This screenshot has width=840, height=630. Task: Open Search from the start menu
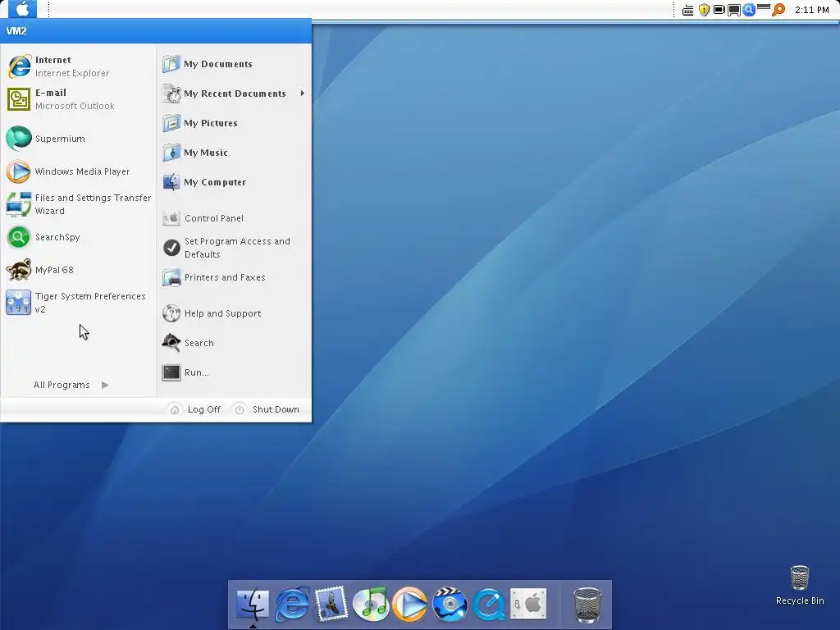click(234, 343)
